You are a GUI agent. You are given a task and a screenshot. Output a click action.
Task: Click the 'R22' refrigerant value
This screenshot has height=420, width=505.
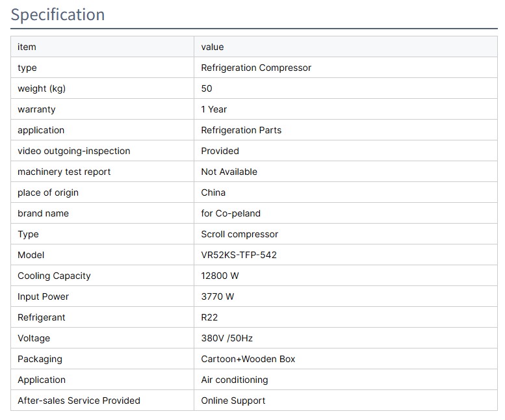coord(209,317)
